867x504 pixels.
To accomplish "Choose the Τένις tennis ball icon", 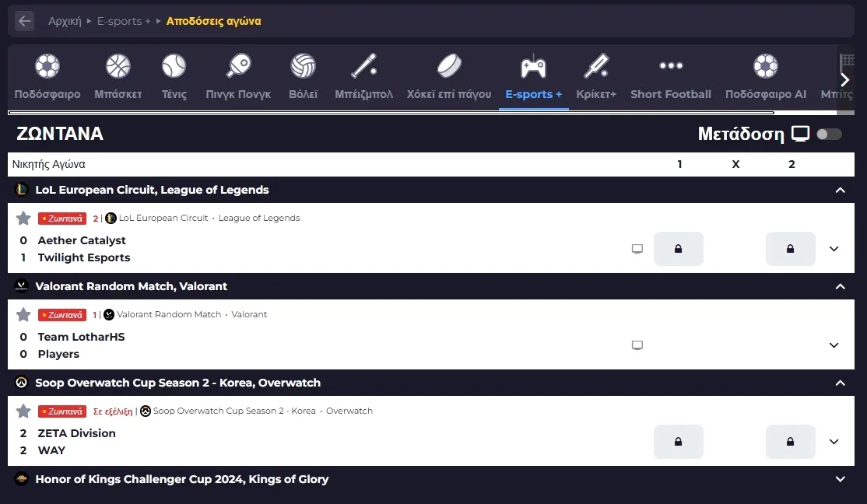I will (174, 66).
